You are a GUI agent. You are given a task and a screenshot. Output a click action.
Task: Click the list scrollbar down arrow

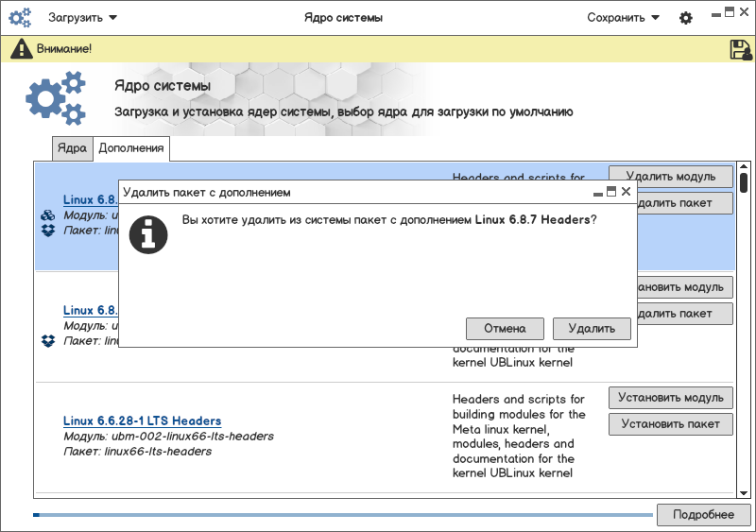(744, 493)
